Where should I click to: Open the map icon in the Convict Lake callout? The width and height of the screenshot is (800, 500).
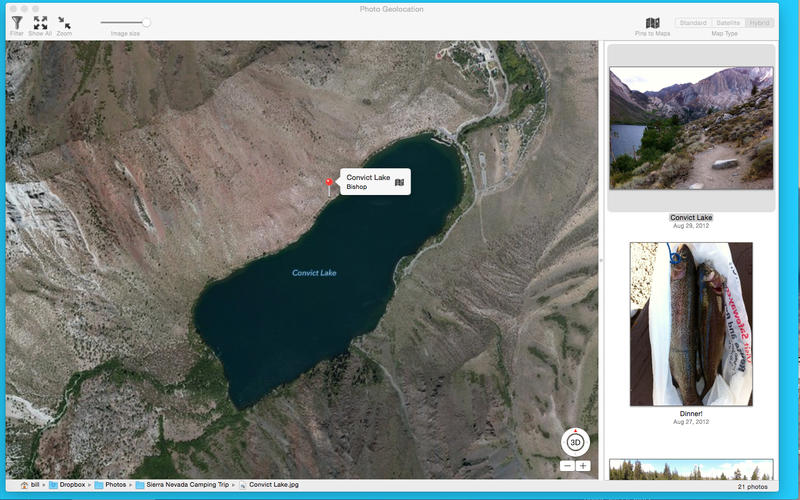(x=399, y=182)
